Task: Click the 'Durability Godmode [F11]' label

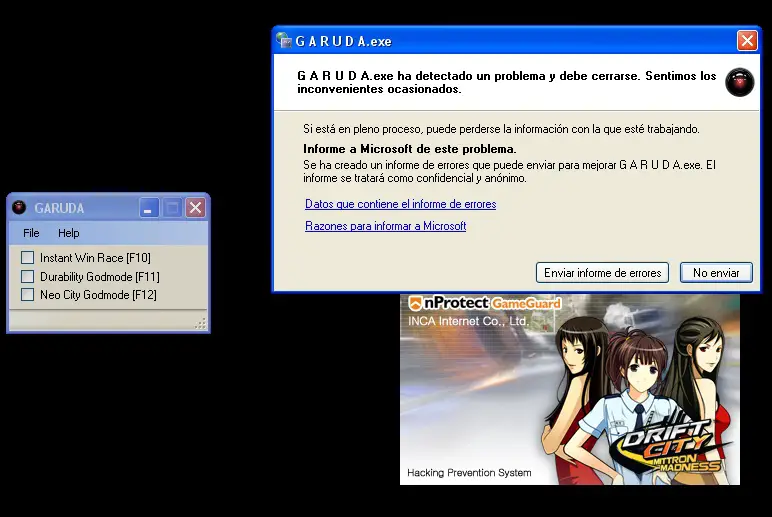Action: 100,277
